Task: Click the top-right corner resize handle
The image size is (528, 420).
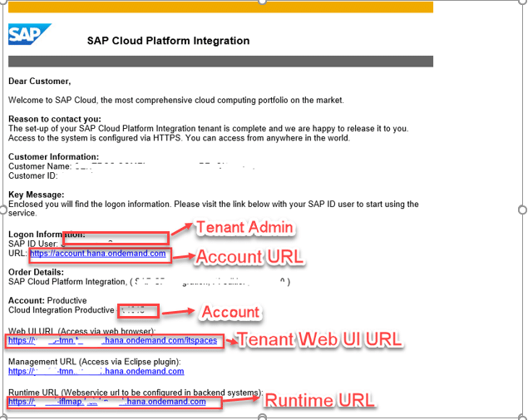Action: tap(524, 2)
